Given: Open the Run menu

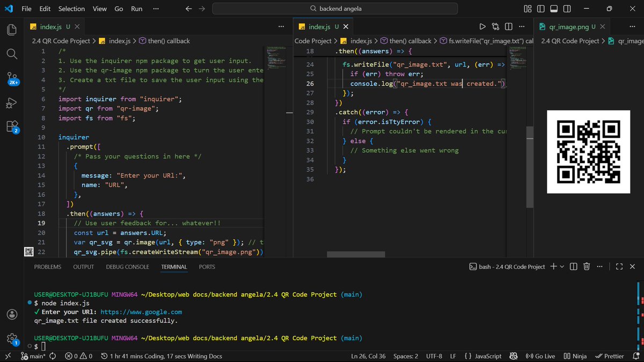Looking at the screenshot, I should [136, 9].
